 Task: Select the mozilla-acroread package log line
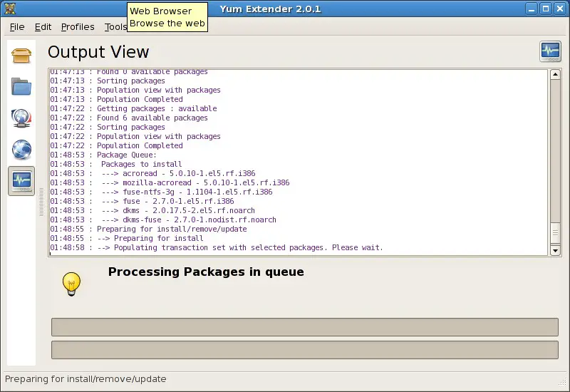[x=170, y=182]
